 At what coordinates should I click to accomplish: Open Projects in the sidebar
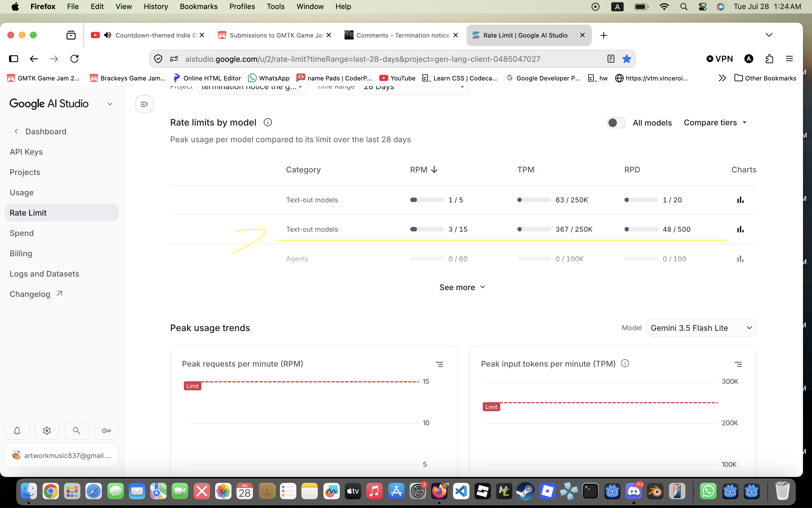tap(62, 172)
